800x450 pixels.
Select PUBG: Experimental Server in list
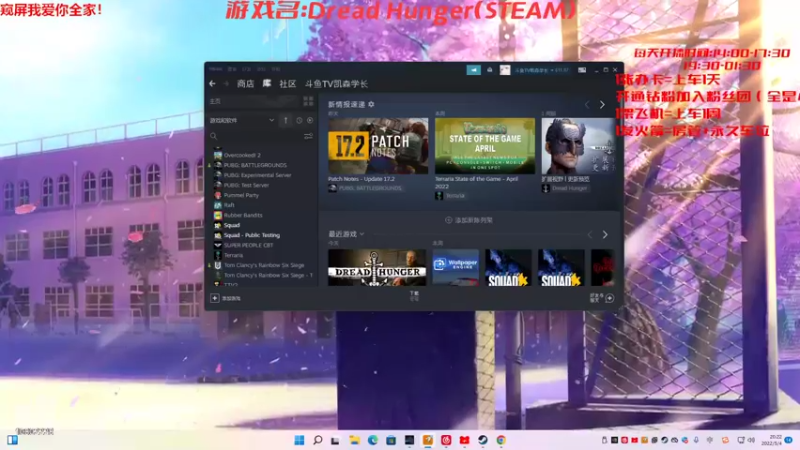coord(257,175)
